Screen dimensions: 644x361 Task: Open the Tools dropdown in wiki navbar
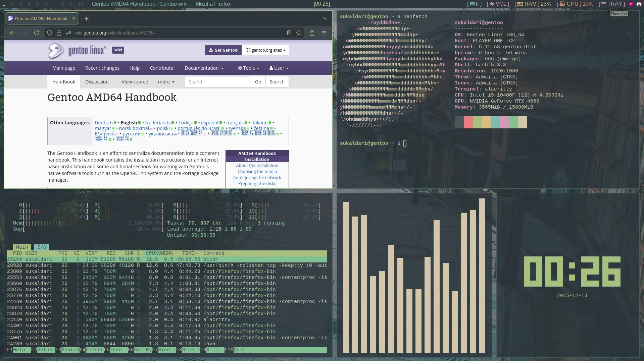(249, 68)
